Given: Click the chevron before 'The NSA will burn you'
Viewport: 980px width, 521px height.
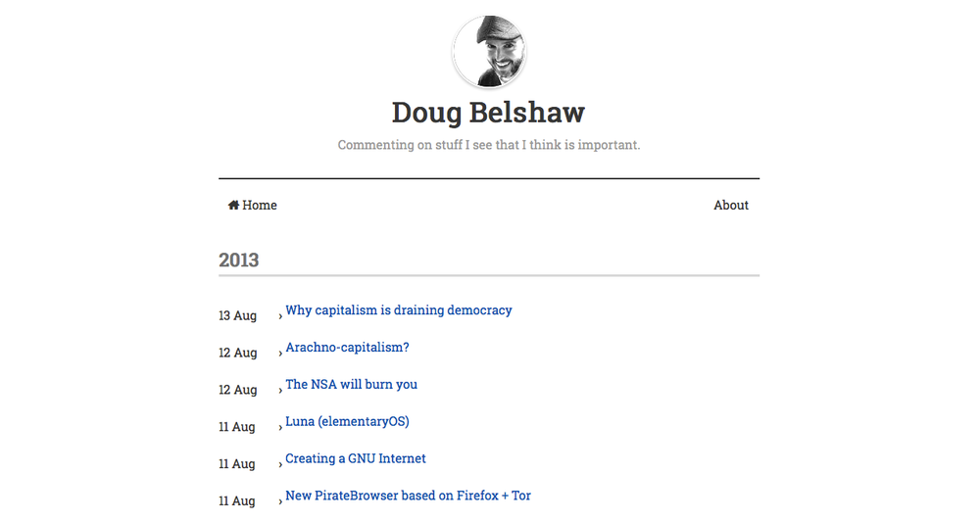Looking at the screenshot, I should 280,390.
